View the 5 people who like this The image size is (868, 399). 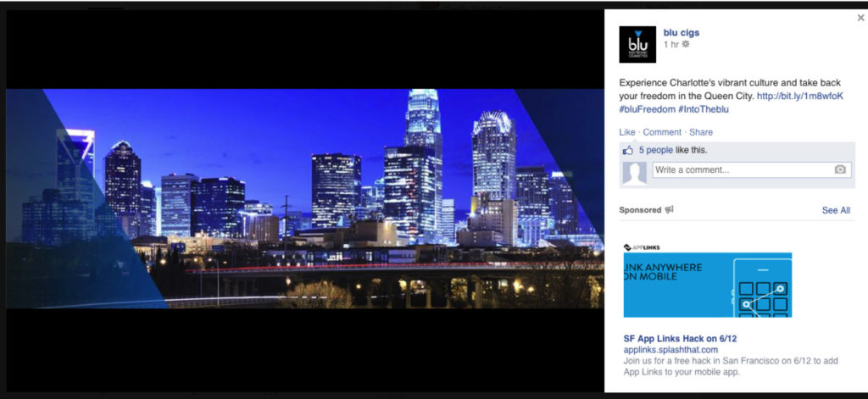pos(656,150)
